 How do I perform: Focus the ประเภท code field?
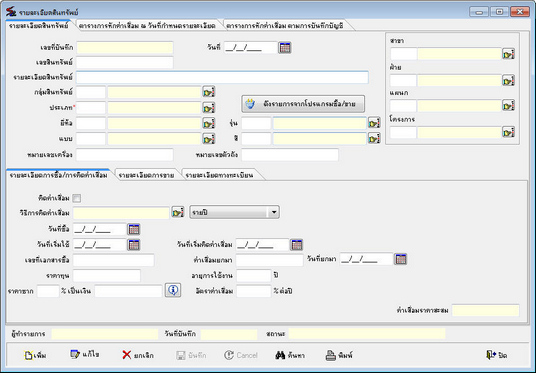(x=91, y=108)
